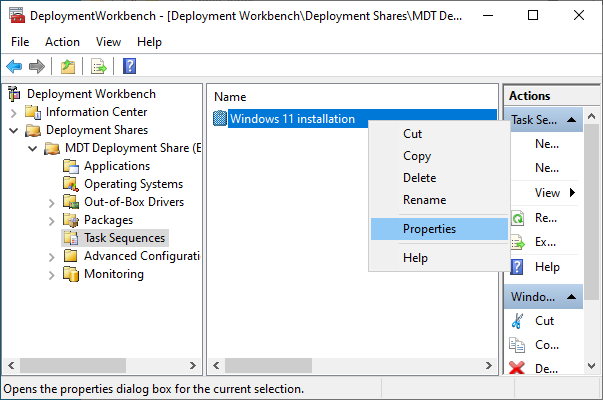Click the first Ne... action in Actions pane
Screen dimensions: 603x400
[547, 144]
